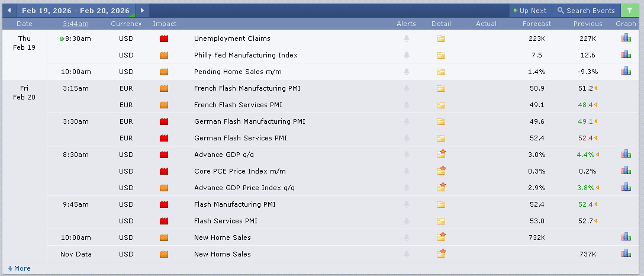This screenshot has width=644, height=276.
Task: Open detail folder for French Flash Manufacturing PMI
Action: point(440,88)
